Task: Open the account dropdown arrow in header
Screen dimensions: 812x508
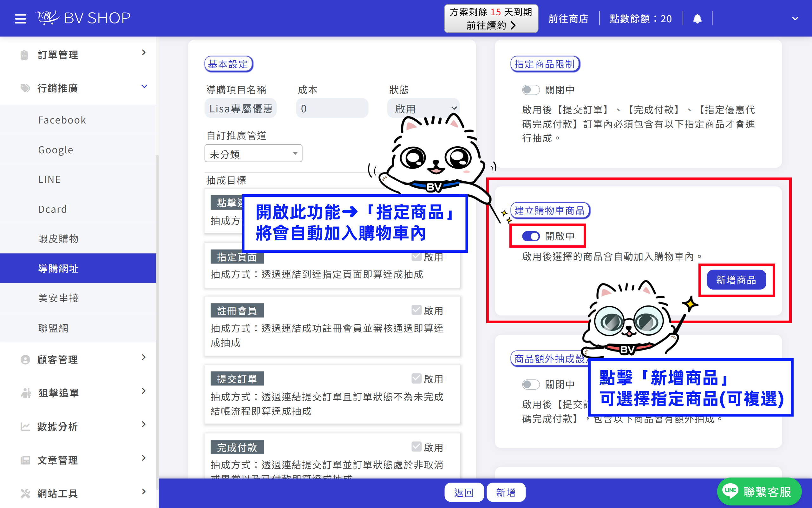Action: 795,19
